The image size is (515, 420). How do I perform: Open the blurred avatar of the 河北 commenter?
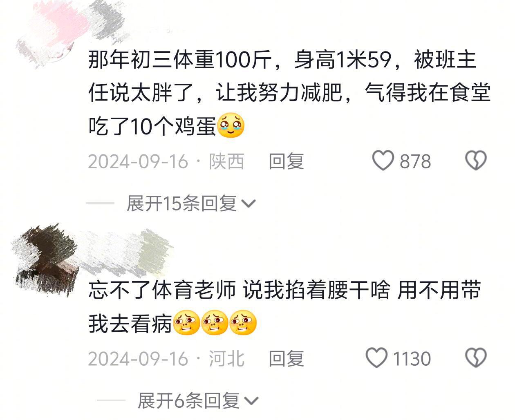(46, 259)
